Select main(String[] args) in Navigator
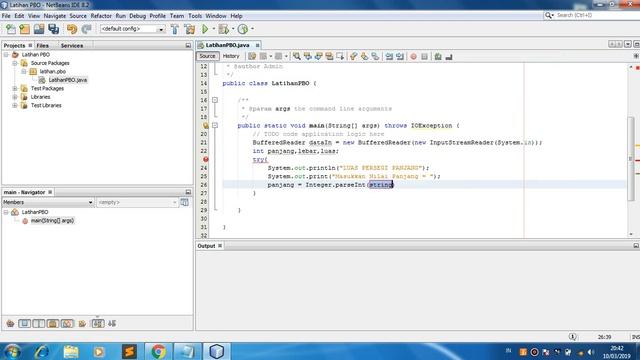Viewport: 640px width, 360px height. [x=52, y=220]
